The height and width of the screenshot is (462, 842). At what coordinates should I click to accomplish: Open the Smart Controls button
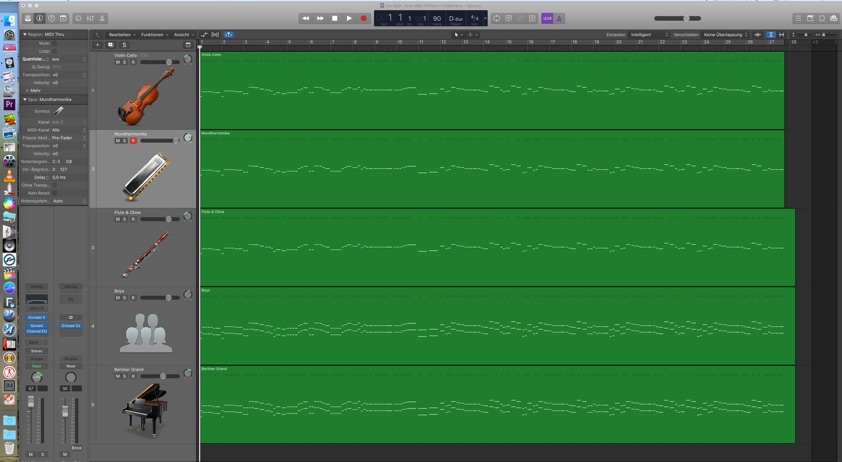[78, 18]
